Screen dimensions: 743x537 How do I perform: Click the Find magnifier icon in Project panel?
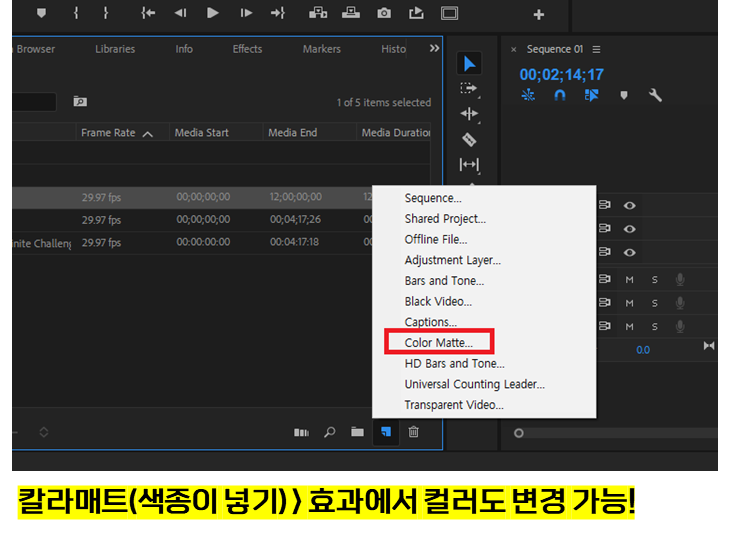point(329,432)
